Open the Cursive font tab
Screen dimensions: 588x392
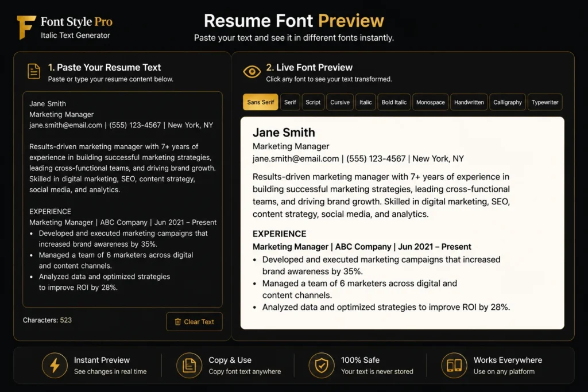[340, 102]
